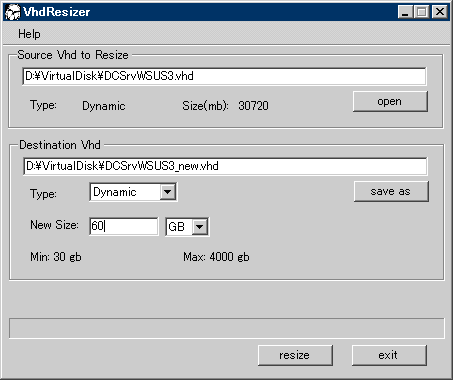The width and height of the screenshot is (453, 380).
Task: Click the source size value 30720
Action: coord(253,106)
